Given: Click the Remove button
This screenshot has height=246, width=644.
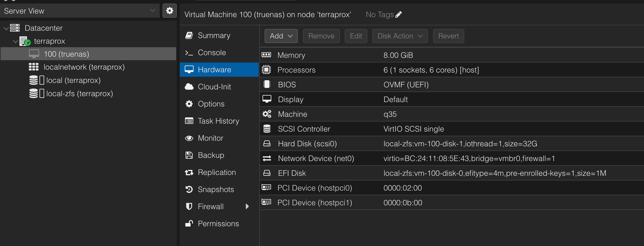Looking at the screenshot, I should point(321,36).
